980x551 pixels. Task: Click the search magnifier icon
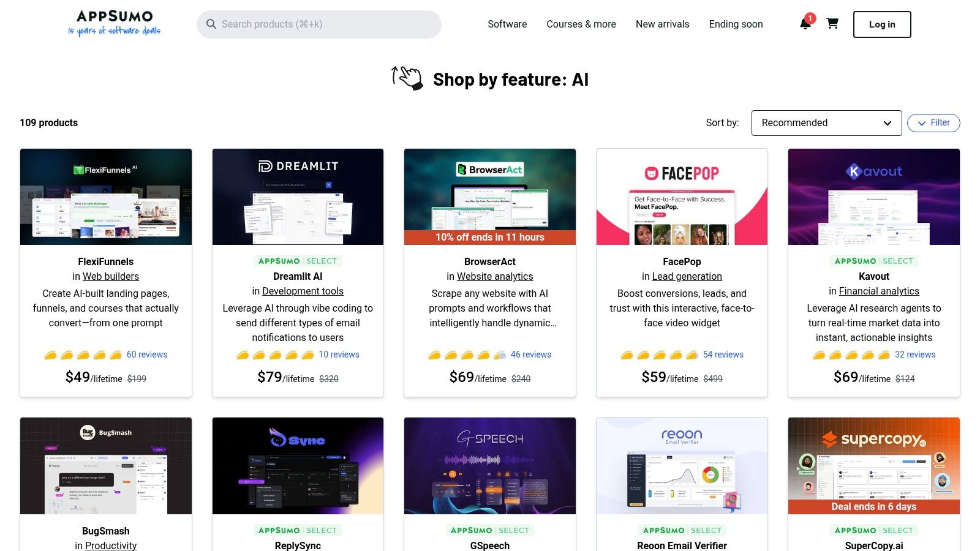[x=211, y=24]
